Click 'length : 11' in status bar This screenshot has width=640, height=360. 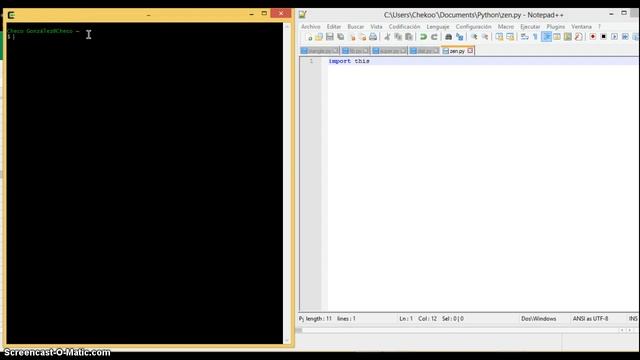318,318
